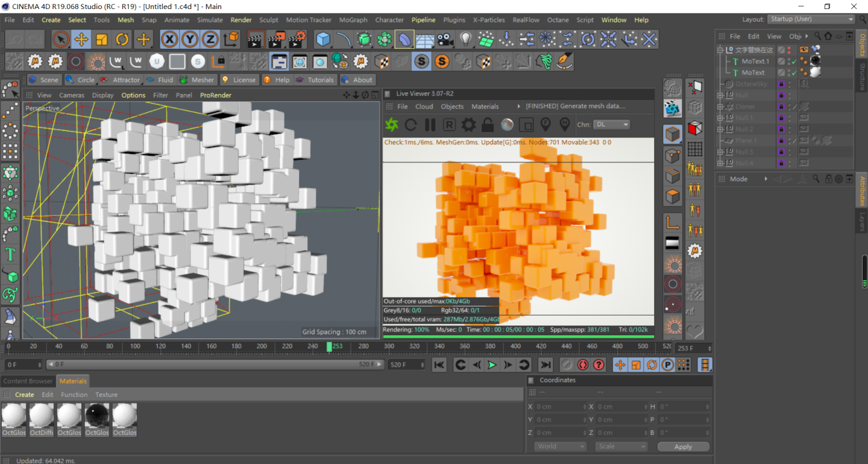The height and width of the screenshot is (464, 868).
Task: Toggle the Z axis lock
Action: pyautogui.click(x=210, y=40)
